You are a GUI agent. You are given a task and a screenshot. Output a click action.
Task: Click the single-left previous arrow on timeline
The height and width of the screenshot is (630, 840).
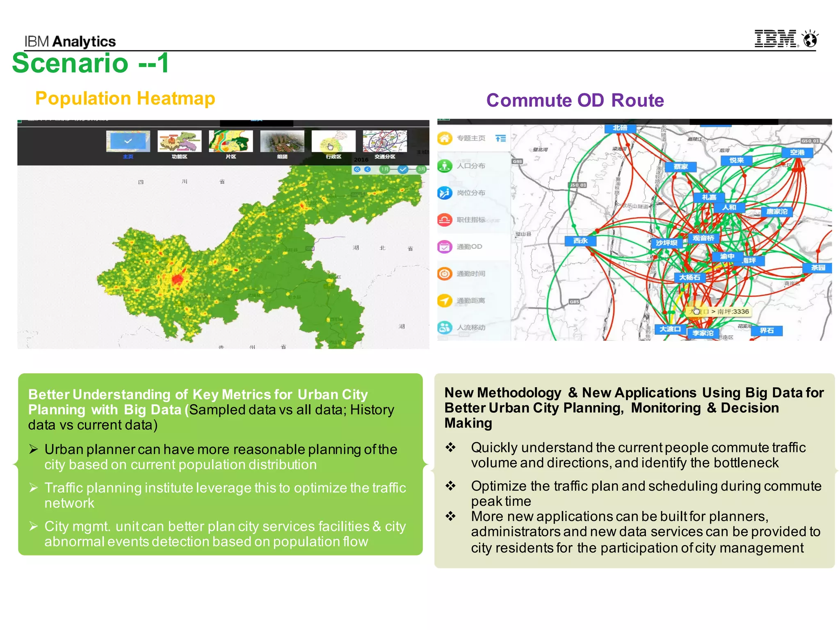tap(367, 169)
